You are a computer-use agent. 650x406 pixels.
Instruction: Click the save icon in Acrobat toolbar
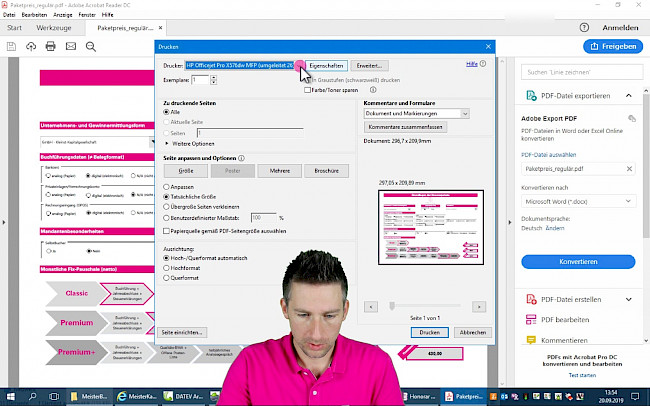coord(13,46)
